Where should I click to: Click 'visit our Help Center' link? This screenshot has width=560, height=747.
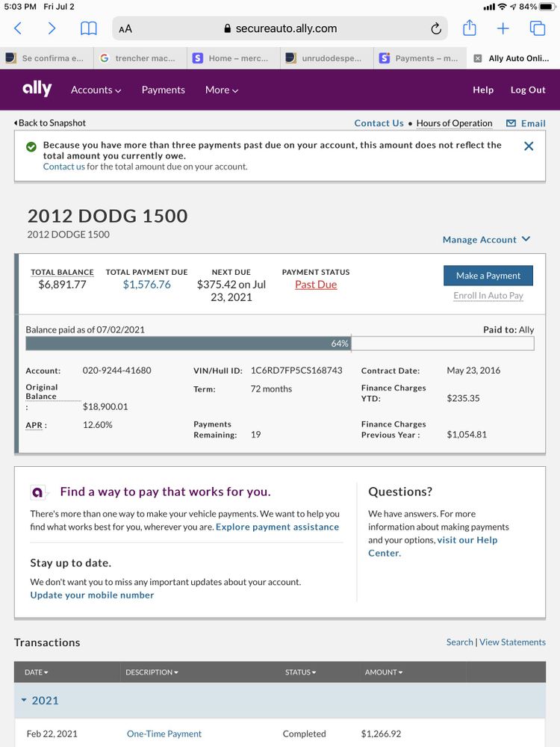(432, 547)
